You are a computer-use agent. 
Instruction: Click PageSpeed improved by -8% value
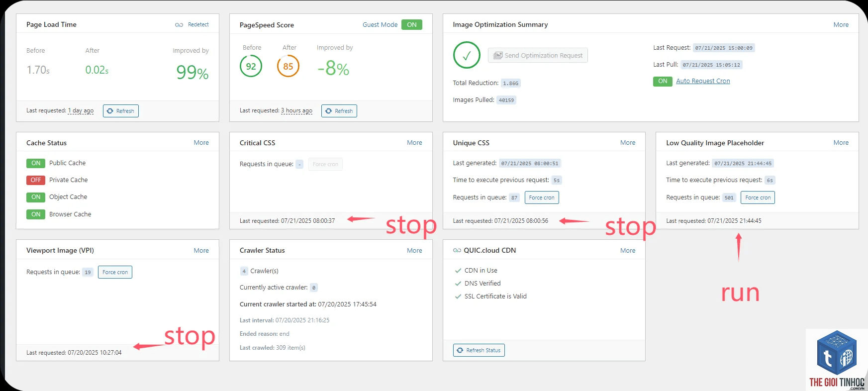coord(333,69)
